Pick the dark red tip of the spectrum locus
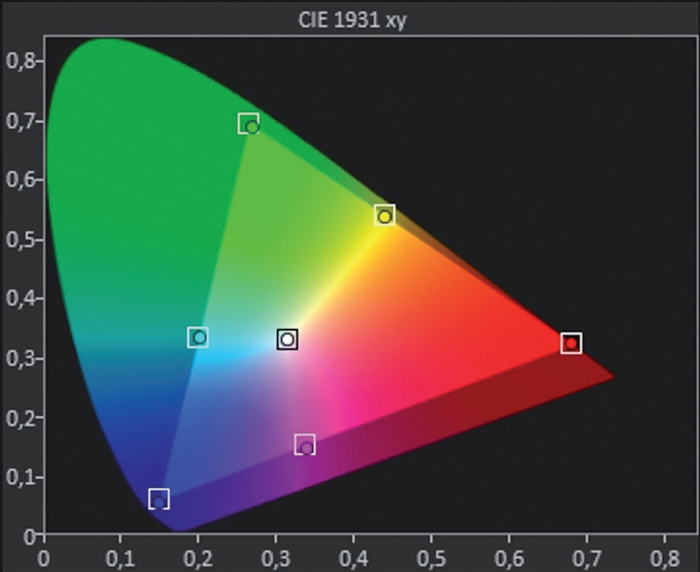 point(605,378)
